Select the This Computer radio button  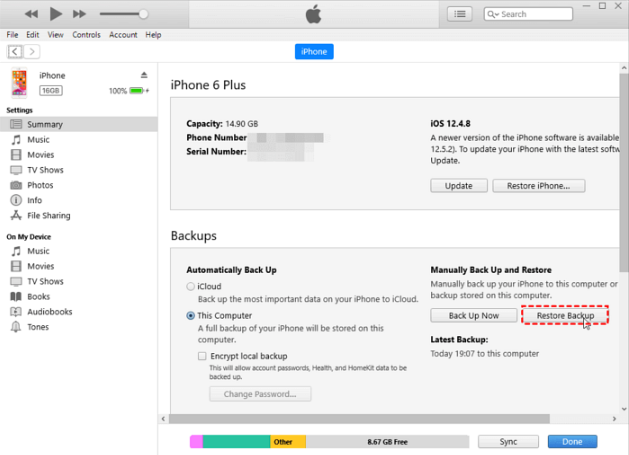(191, 316)
